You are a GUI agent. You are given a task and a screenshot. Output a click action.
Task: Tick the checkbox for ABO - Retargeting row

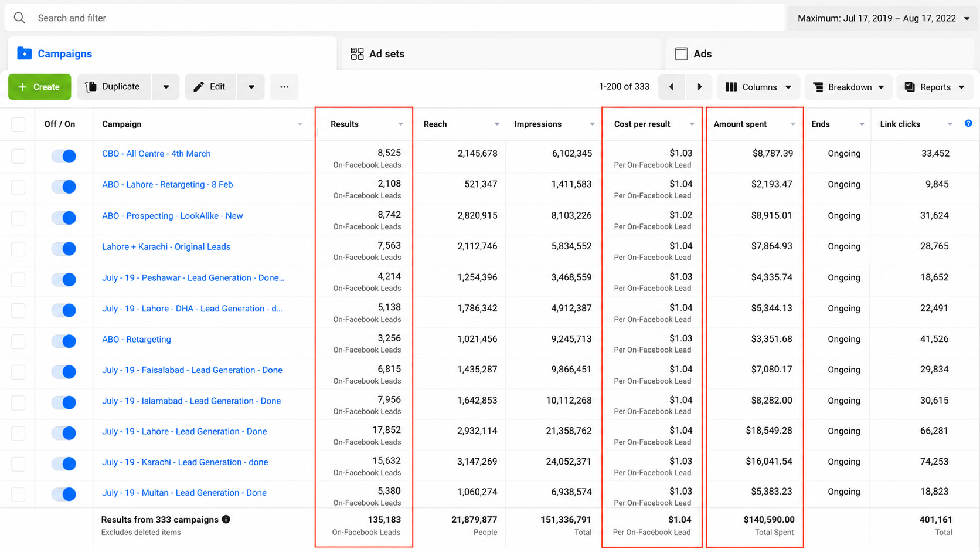tap(18, 341)
